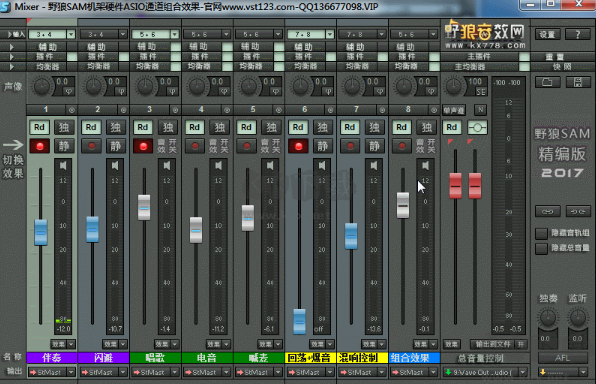596x384 pixels.
Task: Expand the 均衡器 row triangle on the left
Action: pos(11,67)
